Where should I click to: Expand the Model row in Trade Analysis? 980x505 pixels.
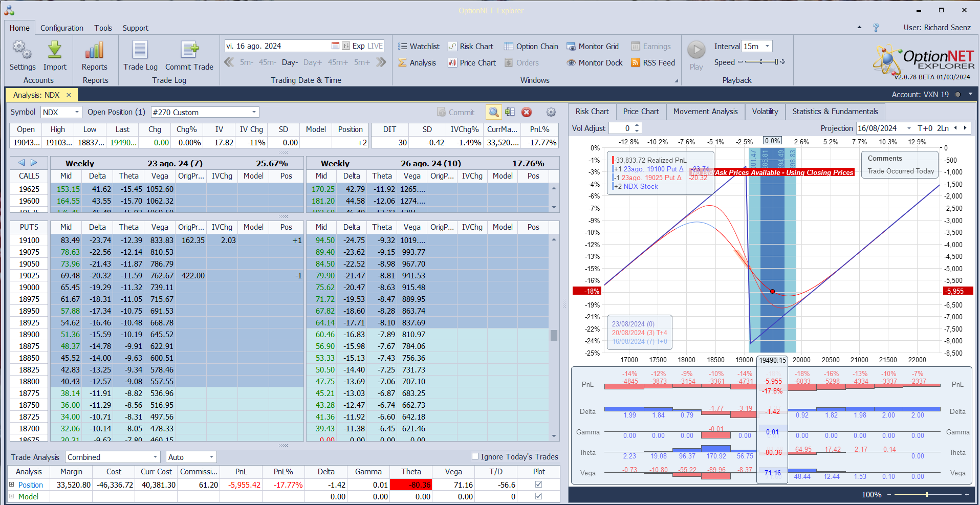[x=11, y=496]
